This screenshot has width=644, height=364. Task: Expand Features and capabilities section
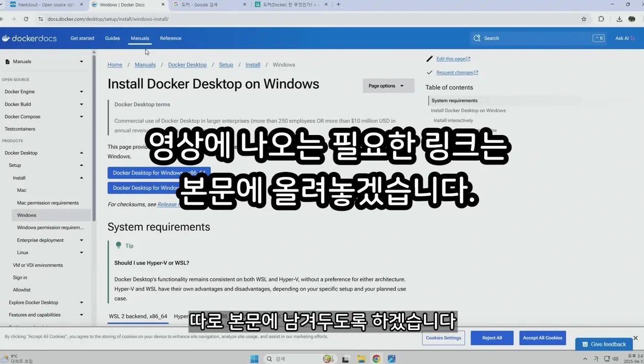tap(81, 315)
